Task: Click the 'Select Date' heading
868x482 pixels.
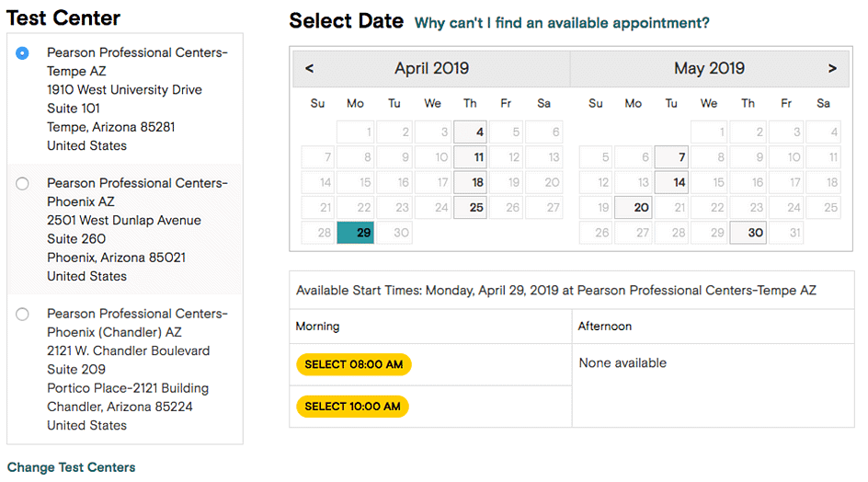Action: click(347, 21)
